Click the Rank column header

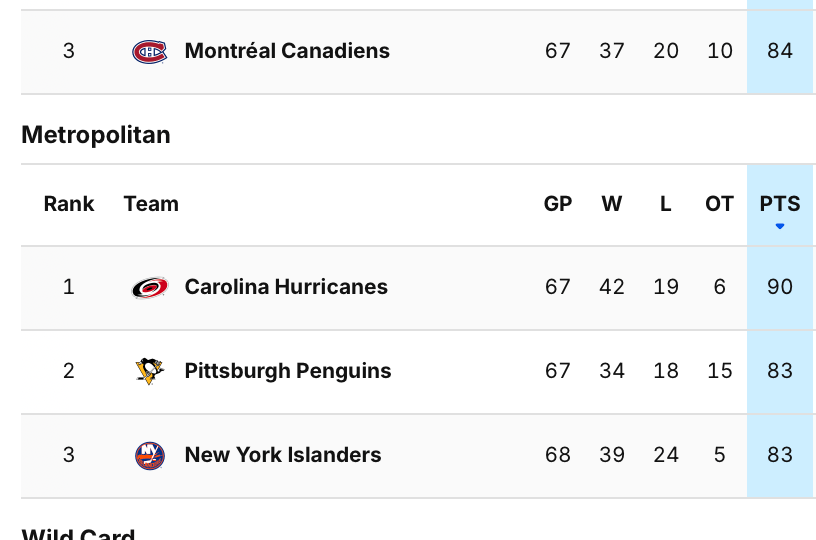coord(69,204)
